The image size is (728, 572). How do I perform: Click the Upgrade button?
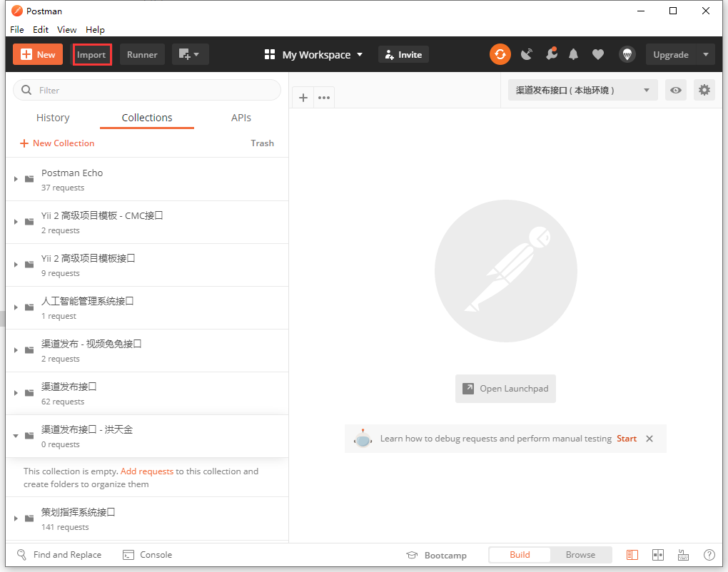670,55
